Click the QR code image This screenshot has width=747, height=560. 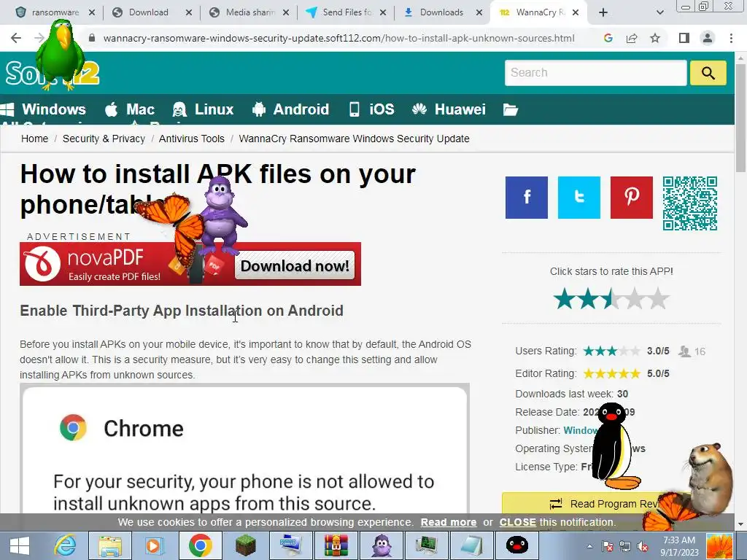(690, 203)
